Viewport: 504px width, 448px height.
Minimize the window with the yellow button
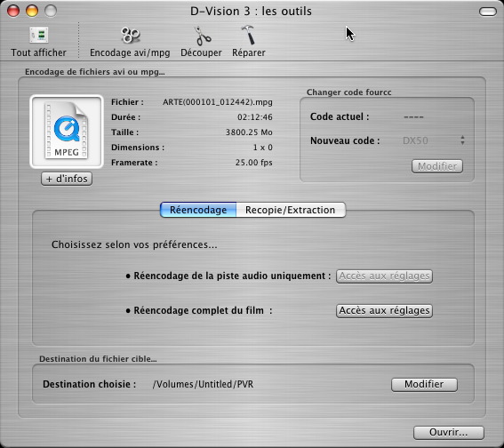pos(32,11)
